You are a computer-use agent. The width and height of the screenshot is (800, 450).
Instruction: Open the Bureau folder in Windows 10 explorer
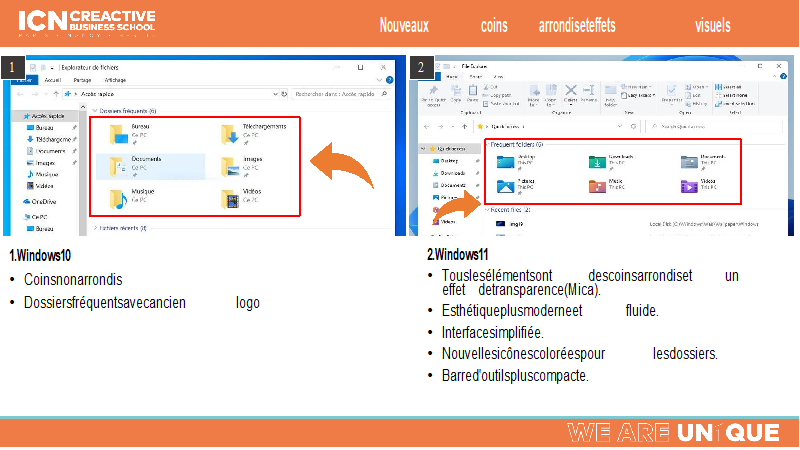(119, 134)
